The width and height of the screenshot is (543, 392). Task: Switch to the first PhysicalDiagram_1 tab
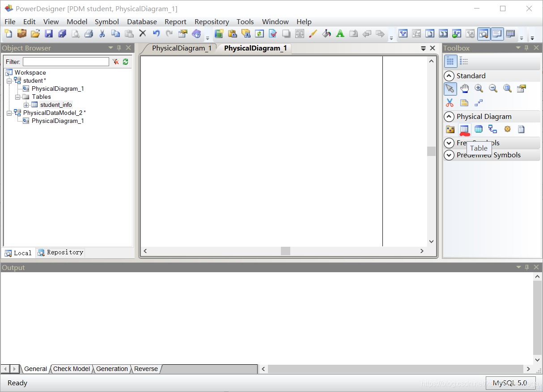(181, 48)
